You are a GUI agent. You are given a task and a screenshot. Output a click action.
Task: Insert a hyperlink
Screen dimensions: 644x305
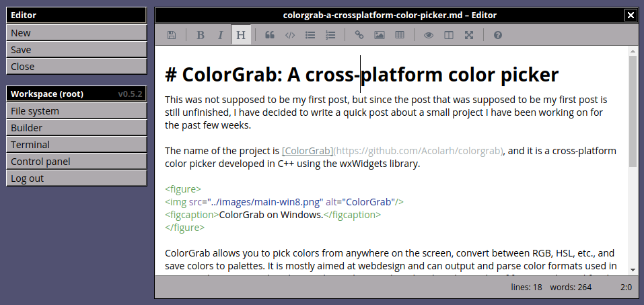(x=359, y=35)
